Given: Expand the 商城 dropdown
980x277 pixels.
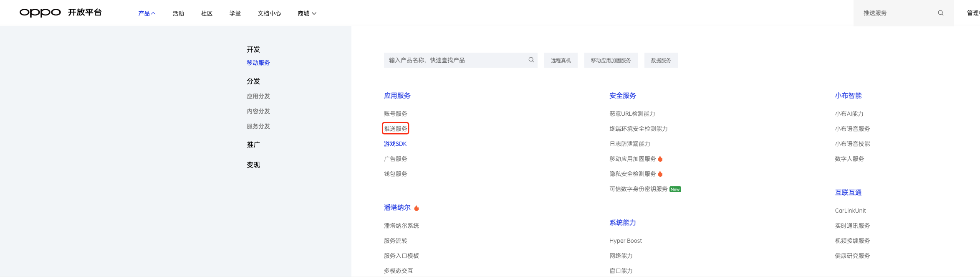Looking at the screenshot, I should pyautogui.click(x=307, y=13).
